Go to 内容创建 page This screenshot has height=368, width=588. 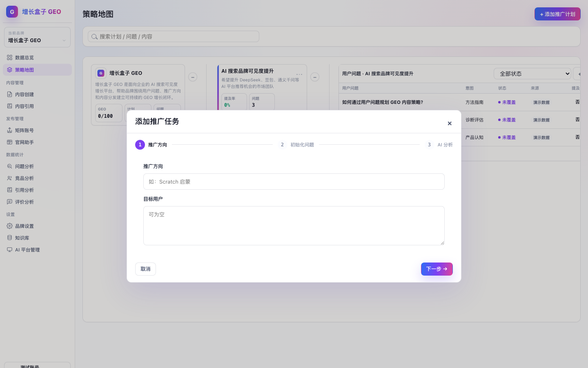(x=37, y=94)
